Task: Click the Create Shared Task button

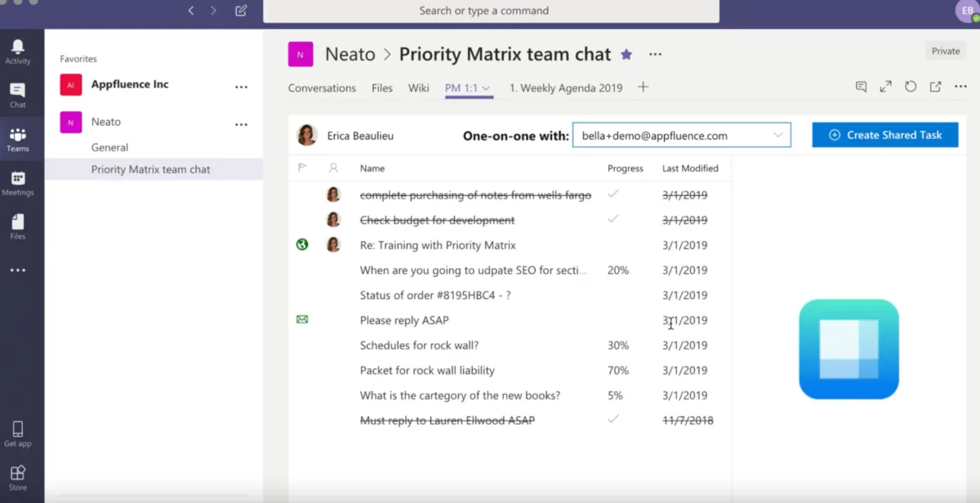Action: coord(885,135)
